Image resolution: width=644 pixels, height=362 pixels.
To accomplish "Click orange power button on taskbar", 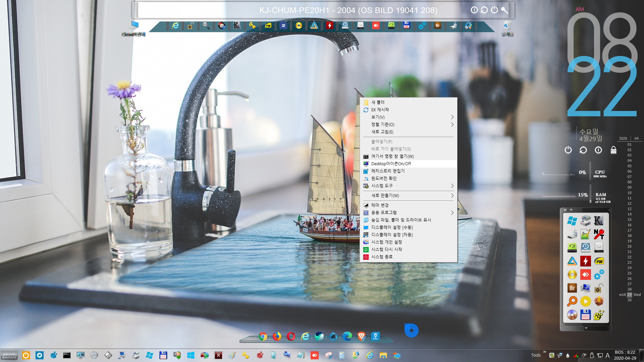I will point(26,355).
